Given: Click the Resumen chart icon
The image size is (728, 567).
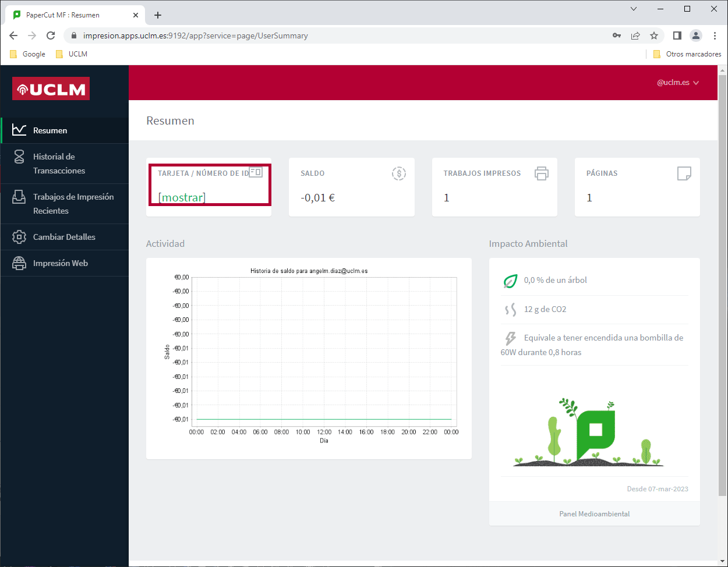Looking at the screenshot, I should pos(19,130).
